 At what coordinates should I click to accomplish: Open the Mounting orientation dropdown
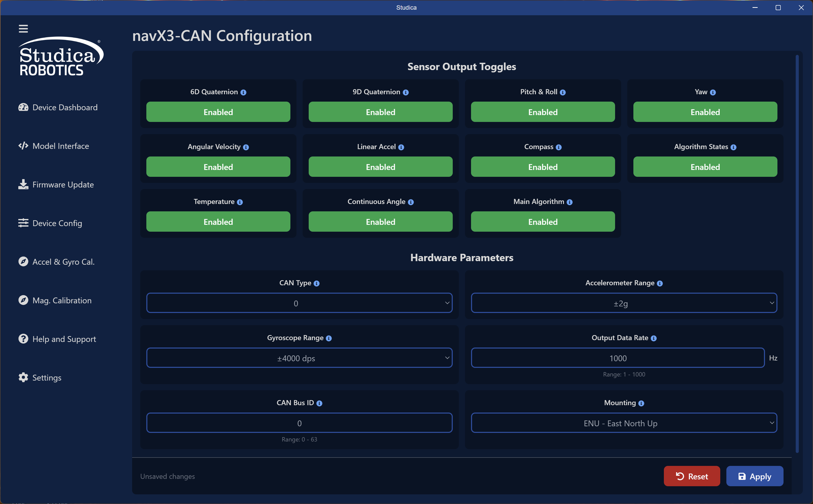(x=624, y=423)
